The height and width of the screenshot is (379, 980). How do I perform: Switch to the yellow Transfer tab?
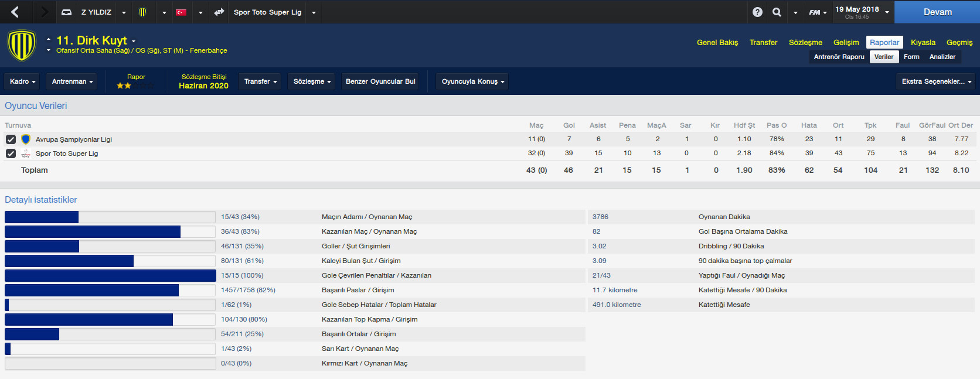pos(763,42)
